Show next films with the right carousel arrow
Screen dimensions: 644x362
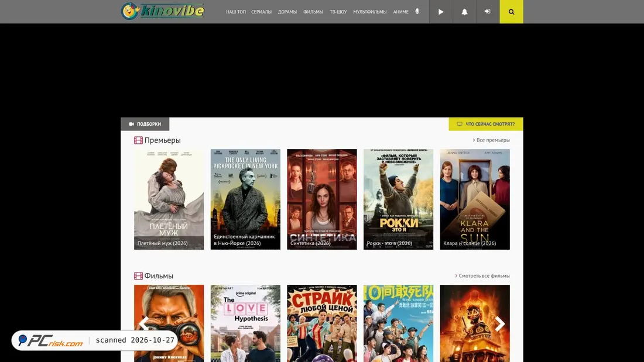point(500,324)
